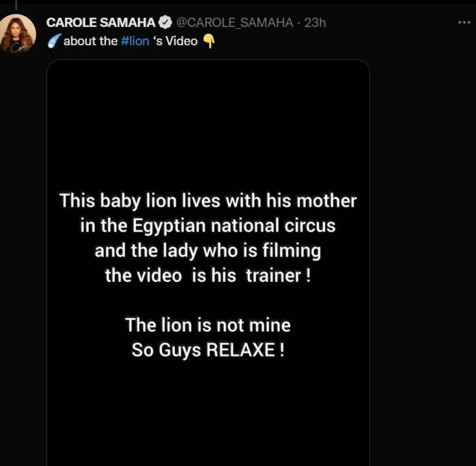Screen dimensions: 476x466
Task: Click the "'s Video" tweet text
Action: 175,41
